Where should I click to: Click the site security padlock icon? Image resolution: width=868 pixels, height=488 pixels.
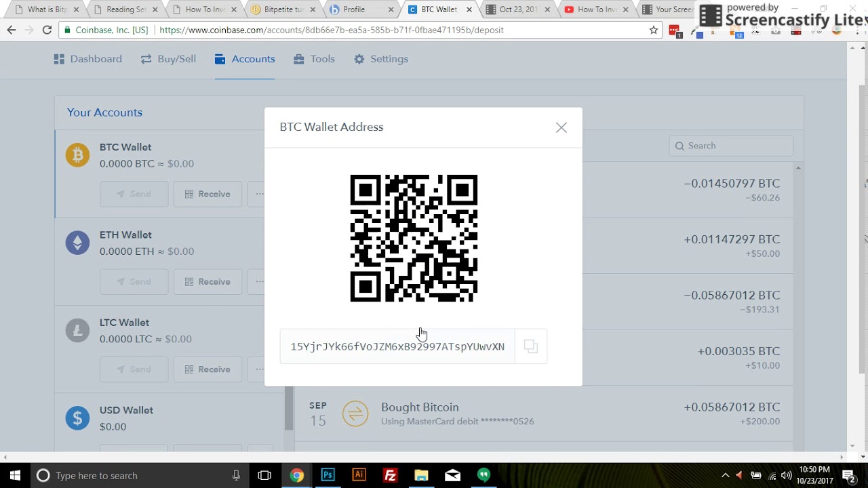click(66, 30)
